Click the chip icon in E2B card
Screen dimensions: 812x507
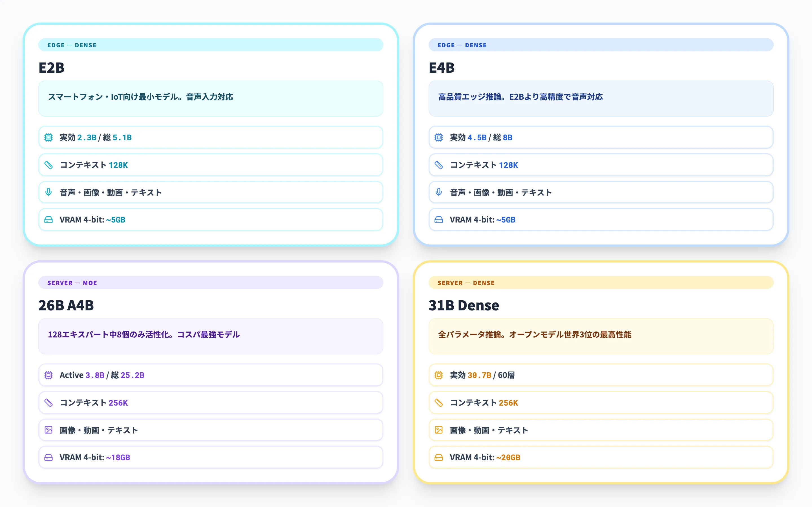pyautogui.click(x=49, y=137)
